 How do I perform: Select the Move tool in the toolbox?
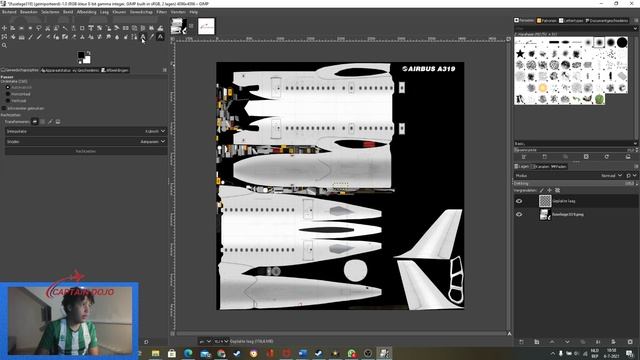[4, 28]
